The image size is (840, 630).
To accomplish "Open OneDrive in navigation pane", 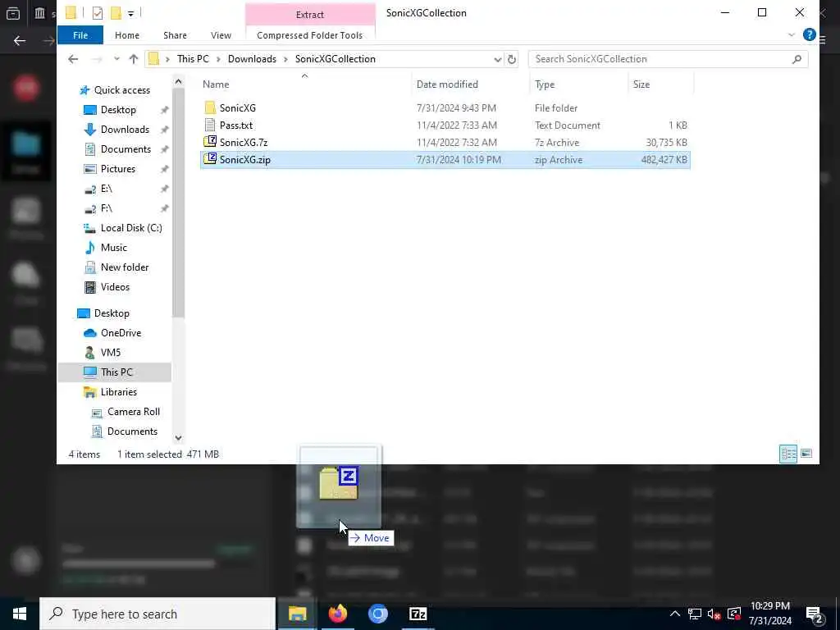I will (121, 333).
